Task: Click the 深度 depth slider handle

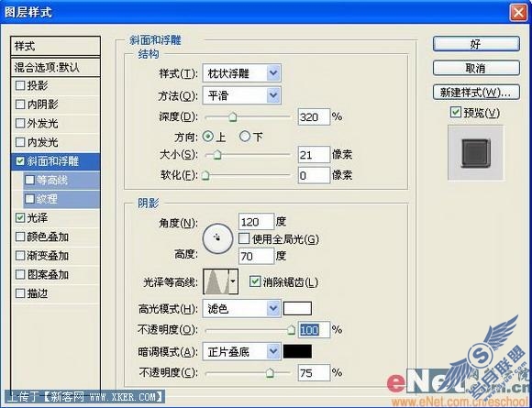Action: click(232, 117)
